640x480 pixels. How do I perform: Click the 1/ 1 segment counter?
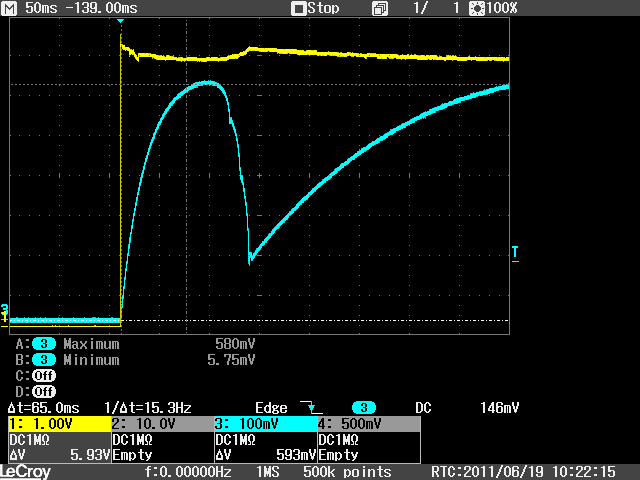[436, 8]
